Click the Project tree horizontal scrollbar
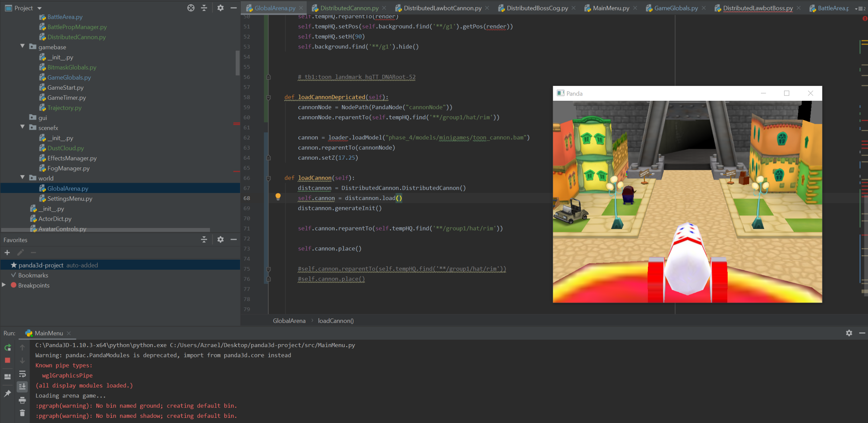 106,230
